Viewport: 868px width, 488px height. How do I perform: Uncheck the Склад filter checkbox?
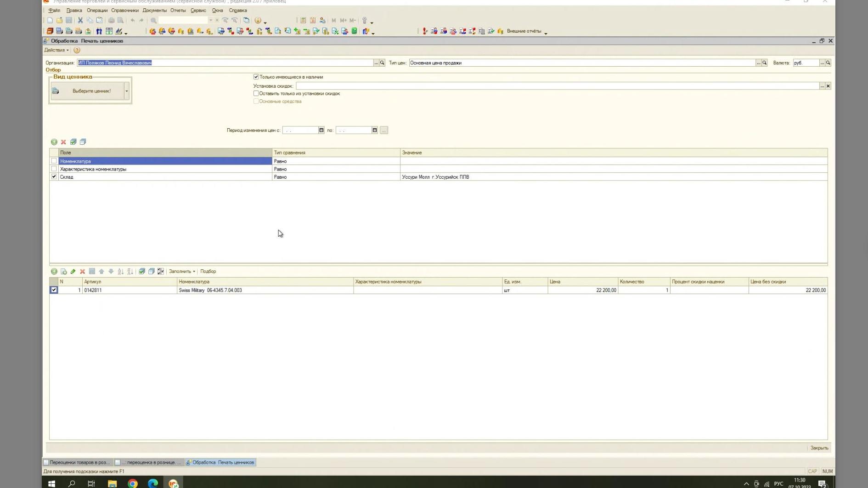click(54, 177)
